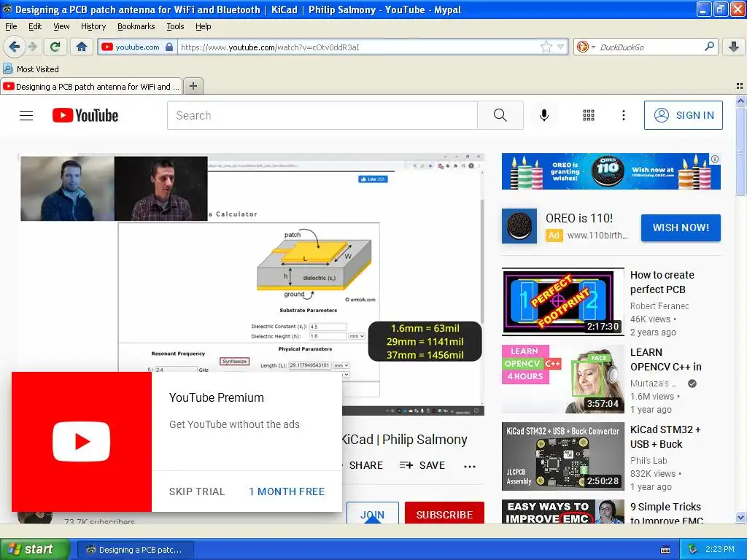
Task: Open the Edit menu
Action: [35, 26]
